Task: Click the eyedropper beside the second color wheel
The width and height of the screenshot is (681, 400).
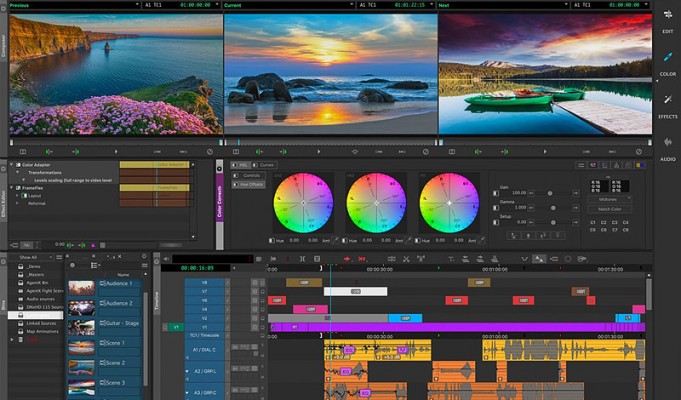Action: point(408,240)
